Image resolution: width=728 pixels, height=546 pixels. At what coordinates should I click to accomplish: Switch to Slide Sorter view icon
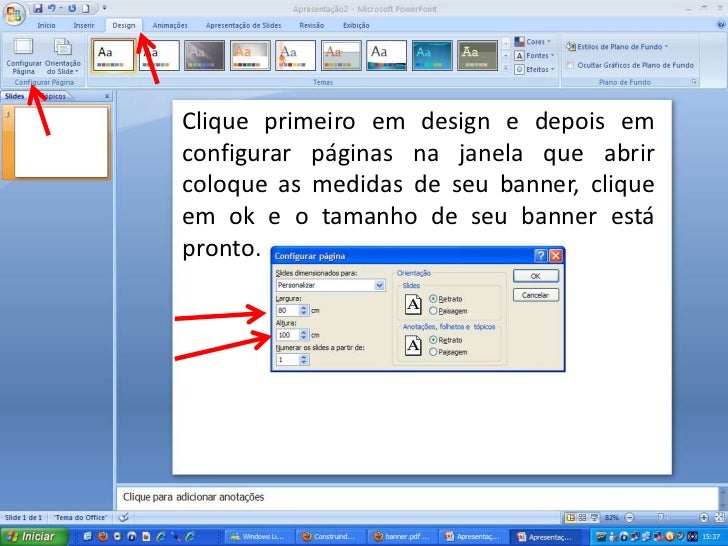(582, 517)
